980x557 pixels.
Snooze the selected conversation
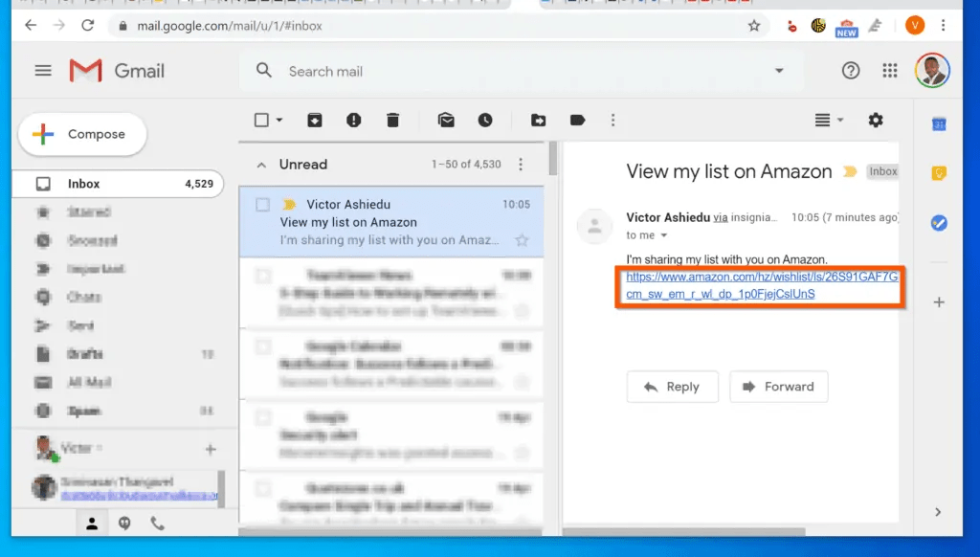485,120
